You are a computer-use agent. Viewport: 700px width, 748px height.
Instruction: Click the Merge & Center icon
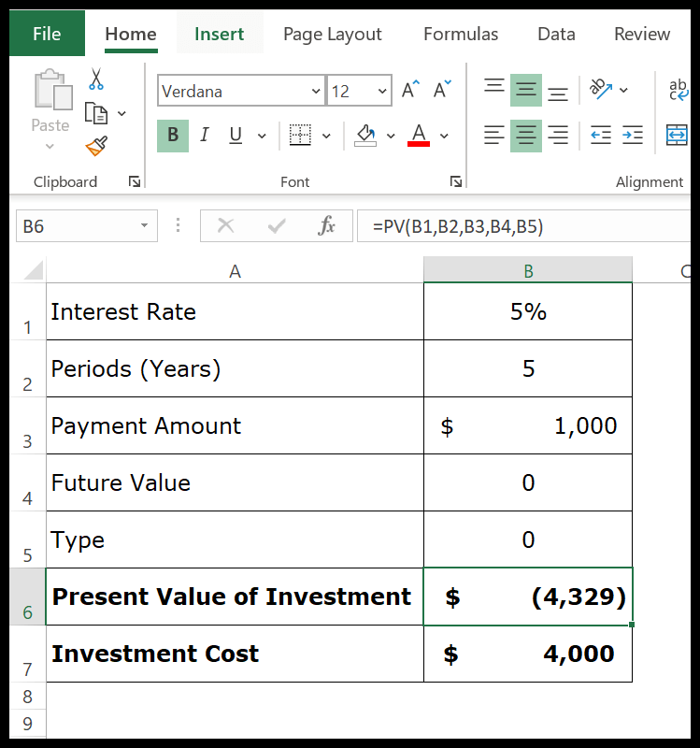coord(676,135)
